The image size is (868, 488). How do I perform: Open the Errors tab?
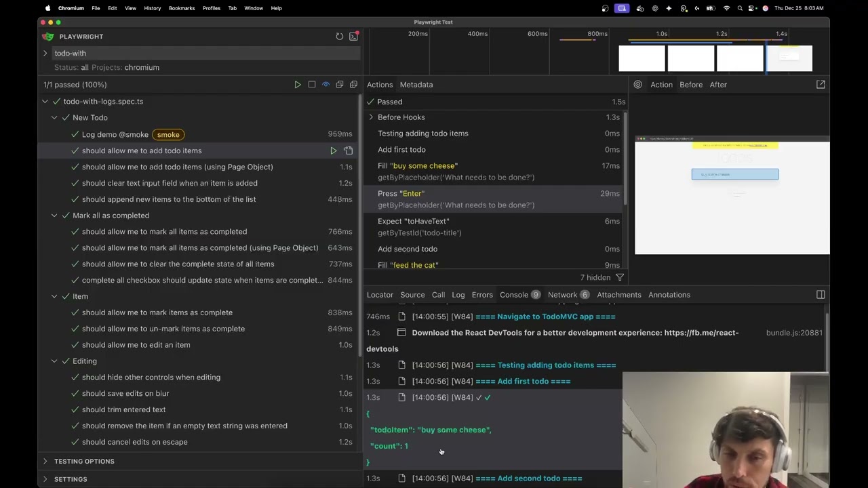(482, 295)
